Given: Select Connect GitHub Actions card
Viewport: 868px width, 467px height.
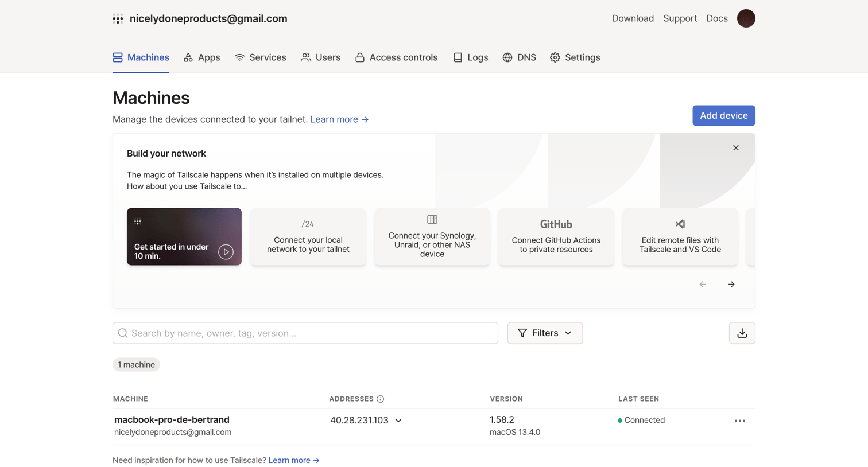Looking at the screenshot, I should 556,237.
